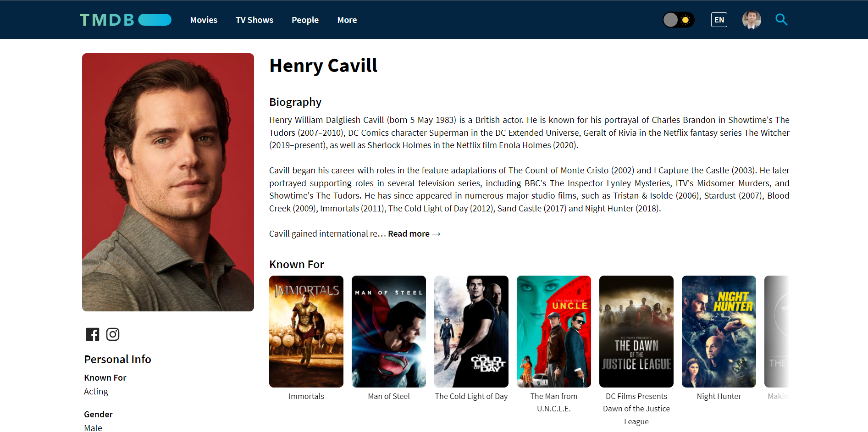Visit Henry Cavill's Facebook page icon
Image resolution: width=868 pixels, height=432 pixels.
pyautogui.click(x=93, y=334)
